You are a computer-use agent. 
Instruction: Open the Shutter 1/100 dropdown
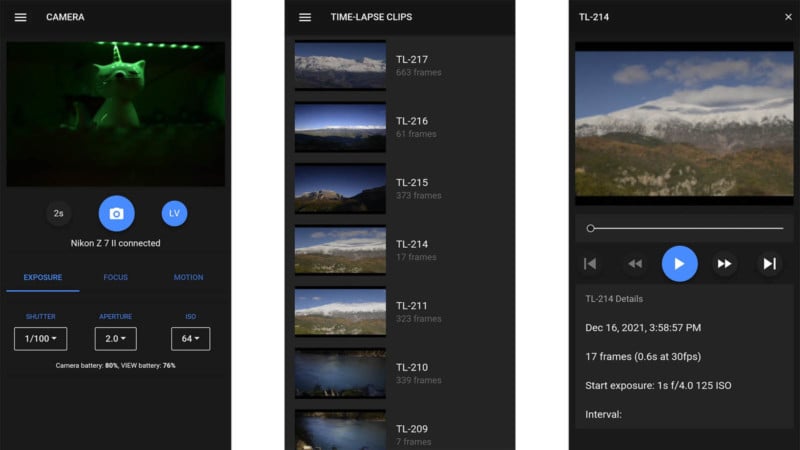(40, 339)
